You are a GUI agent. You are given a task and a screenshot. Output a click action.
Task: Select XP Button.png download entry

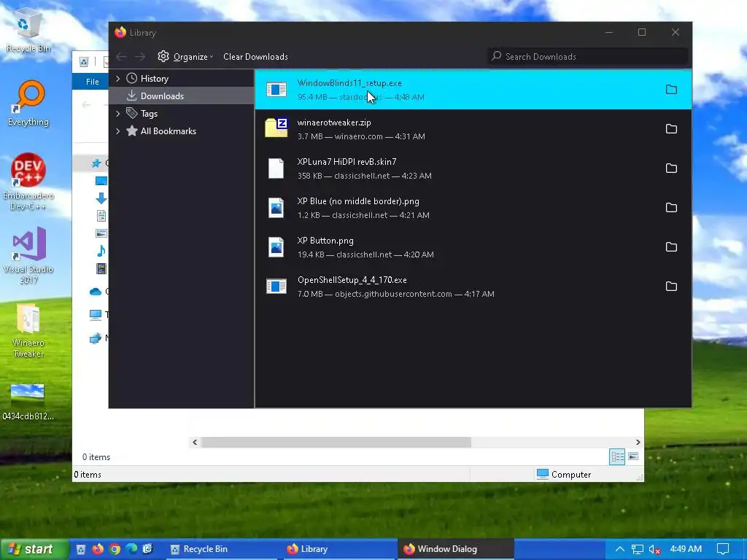[x=473, y=247]
